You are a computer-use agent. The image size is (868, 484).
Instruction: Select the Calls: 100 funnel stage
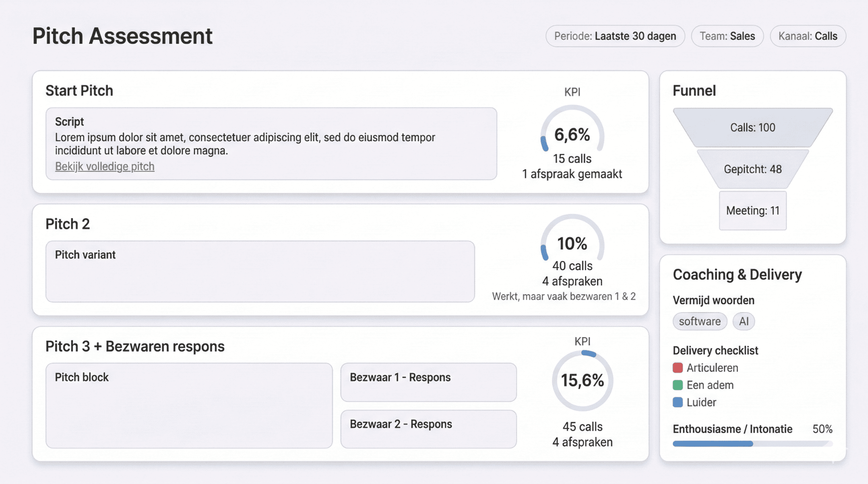[752, 127]
